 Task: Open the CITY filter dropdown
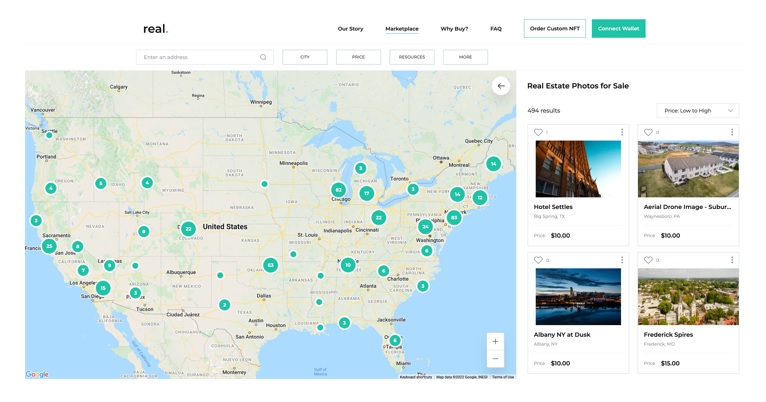(305, 57)
